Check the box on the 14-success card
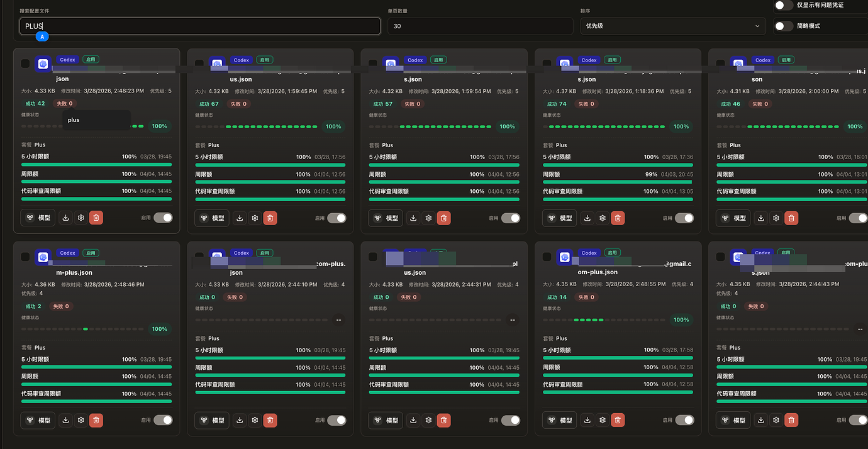The width and height of the screenshot is (868, 449). click(x=547, y=257)
